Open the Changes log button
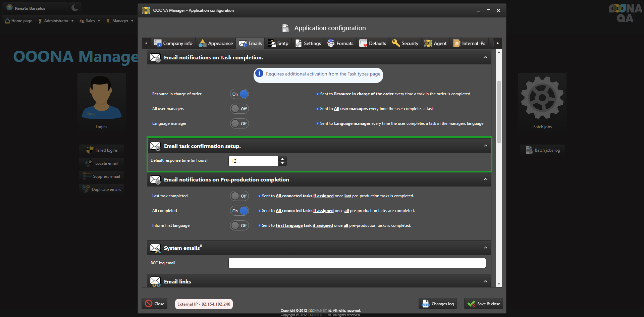 point(438,304)
